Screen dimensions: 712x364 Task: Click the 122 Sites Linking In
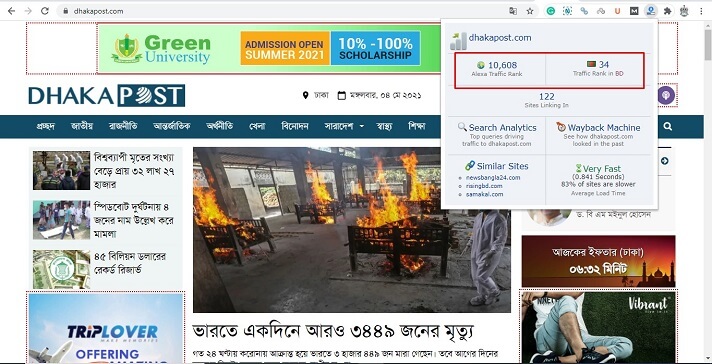(x=547, y=97)
